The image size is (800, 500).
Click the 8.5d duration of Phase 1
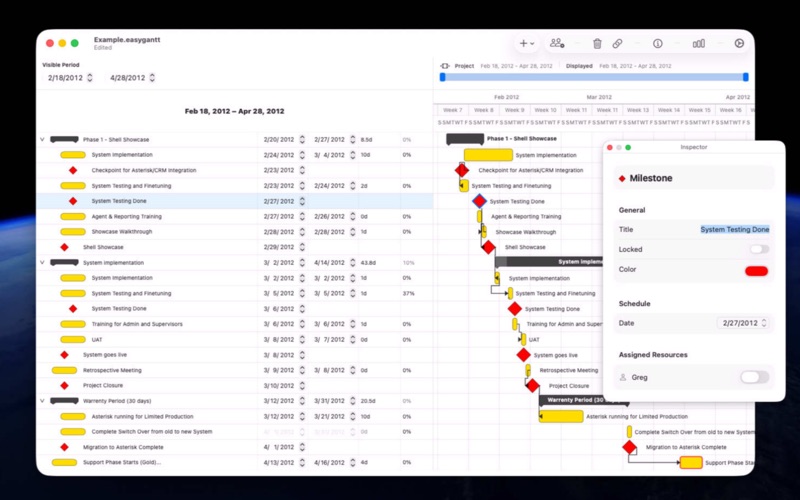(366, 139)
